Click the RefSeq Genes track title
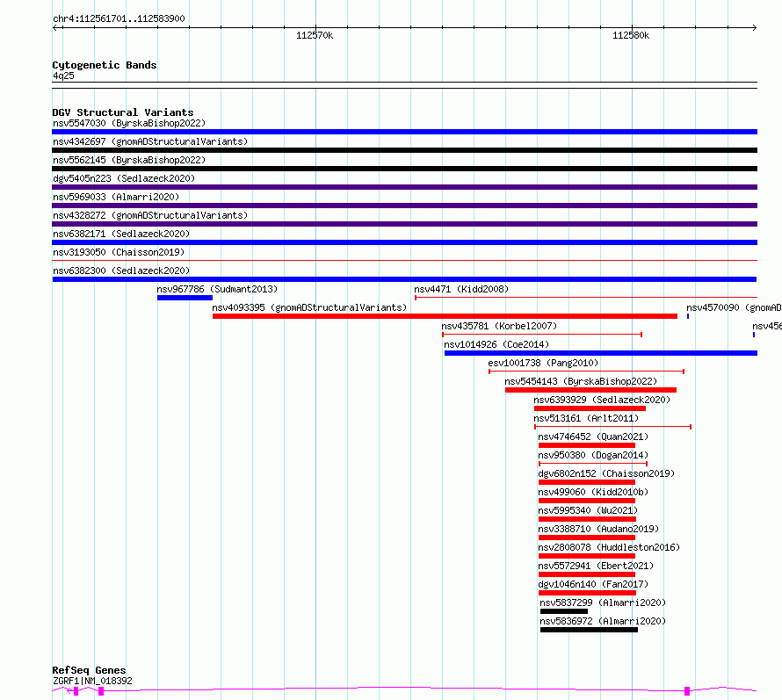The width and height of the screenshot is (782, 700). [x=89, y=670]
